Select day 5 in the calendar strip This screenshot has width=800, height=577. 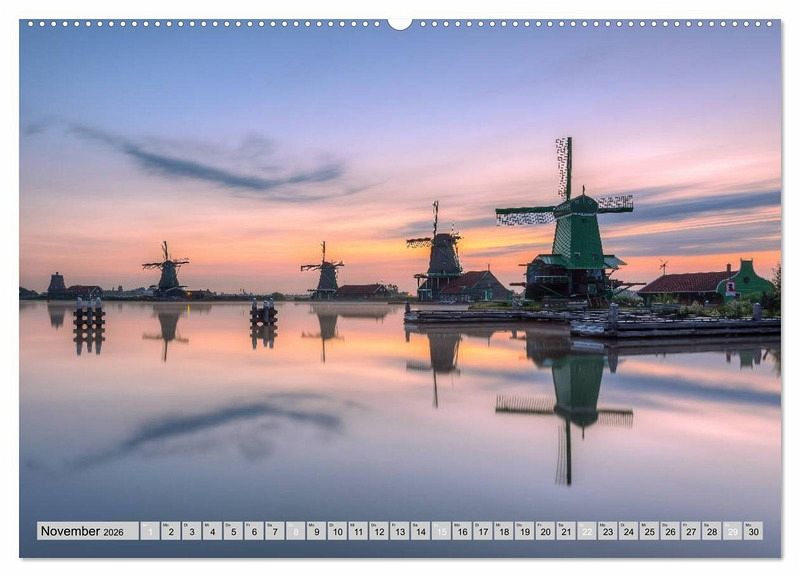click(x=233, y=531)
